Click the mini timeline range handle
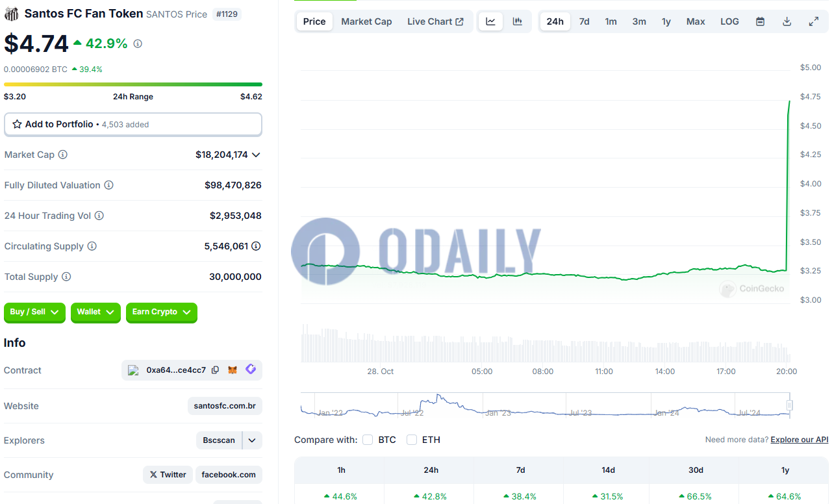The image size is (832, 504). (790, 405)
